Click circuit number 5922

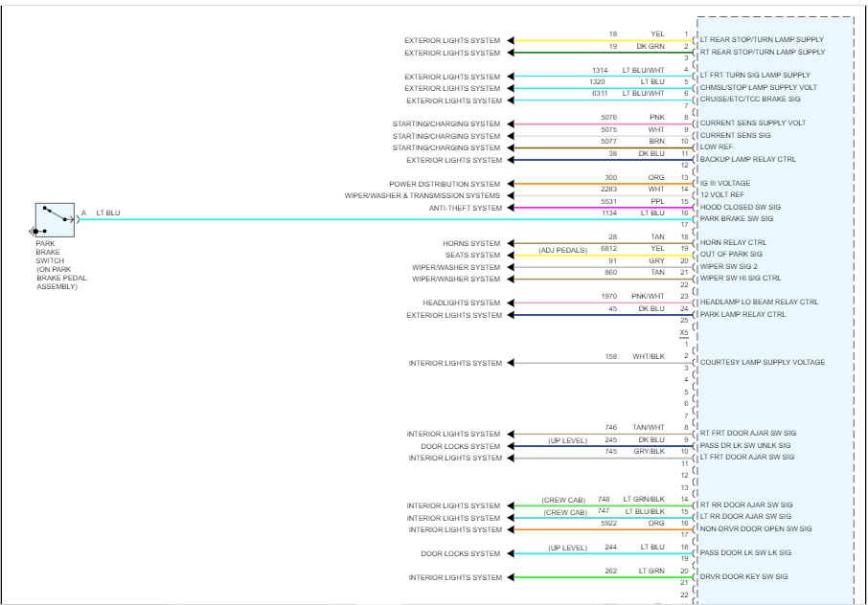[609, 524]
